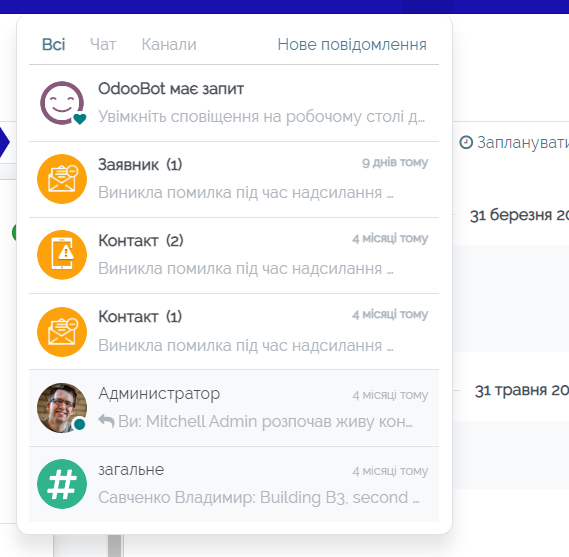Switch to the Всі tab
The width and height of the screenshot is (569, 557).
(54, 45)
